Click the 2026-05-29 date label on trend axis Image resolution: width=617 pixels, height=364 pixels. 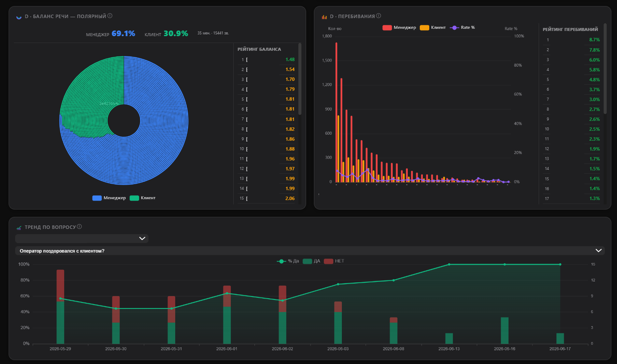pyautogui.click(x=60, y=349)
